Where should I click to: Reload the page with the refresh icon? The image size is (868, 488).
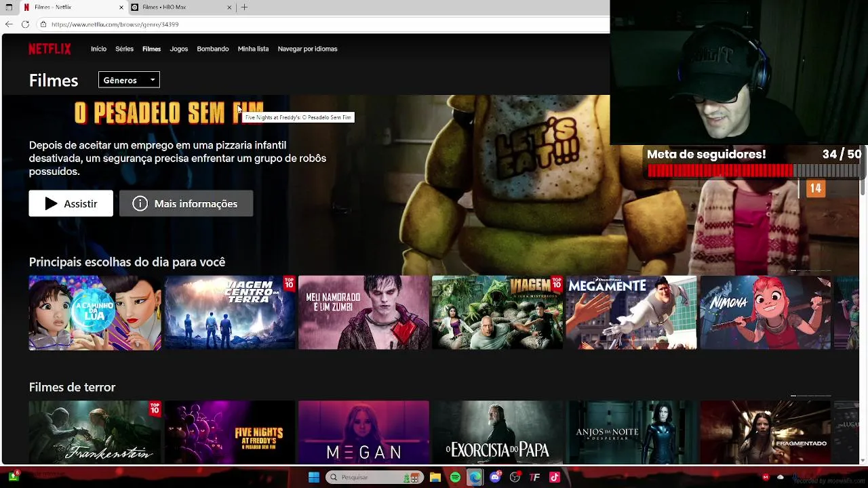coord(25,24)
